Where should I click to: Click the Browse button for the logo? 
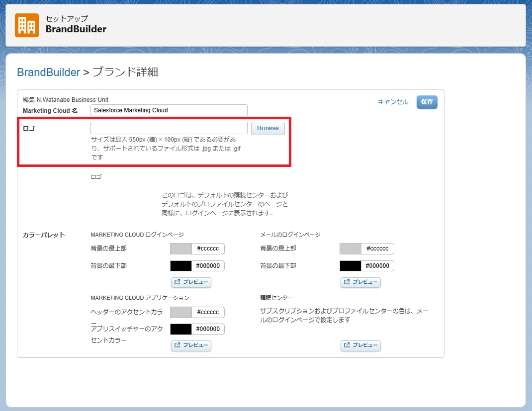click(x=267, y=128)
